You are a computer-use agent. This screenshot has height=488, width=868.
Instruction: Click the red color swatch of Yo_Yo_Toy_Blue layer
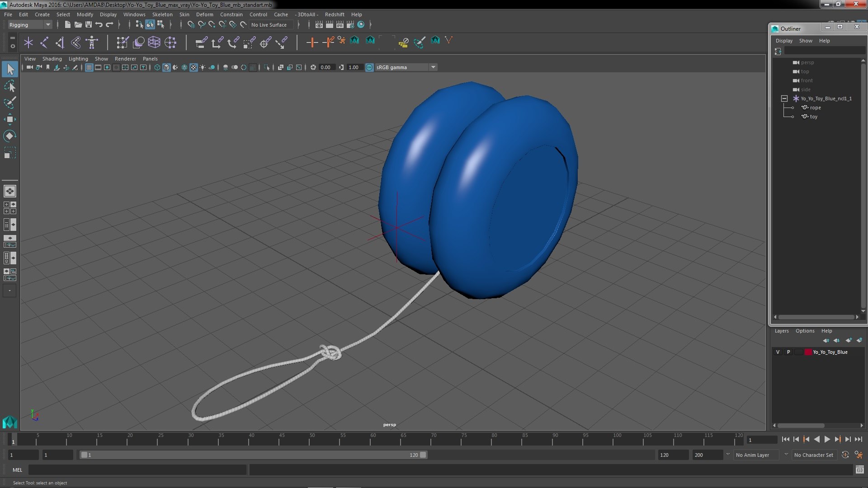click(x=808, y=352)
